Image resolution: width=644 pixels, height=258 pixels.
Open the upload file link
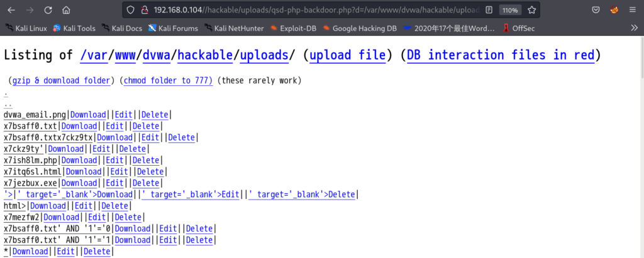click(347, 55)
